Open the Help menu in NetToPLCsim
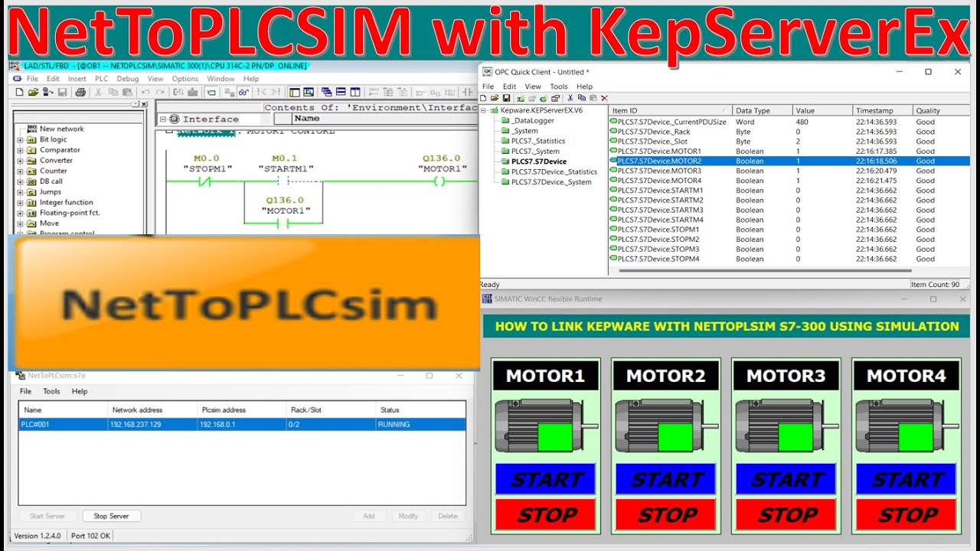Image resolution: width=980 pixels, height=551 pixels. click(x=80, y=391)
